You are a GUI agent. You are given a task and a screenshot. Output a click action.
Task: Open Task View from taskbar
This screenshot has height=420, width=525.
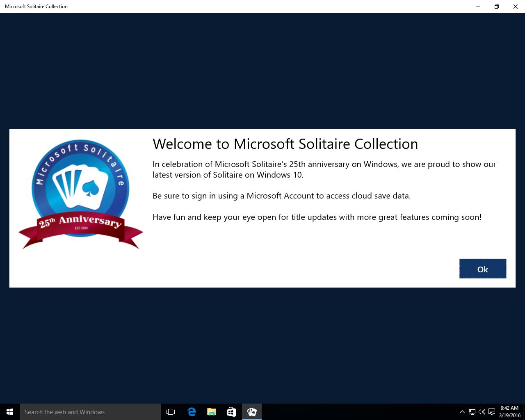171,412
